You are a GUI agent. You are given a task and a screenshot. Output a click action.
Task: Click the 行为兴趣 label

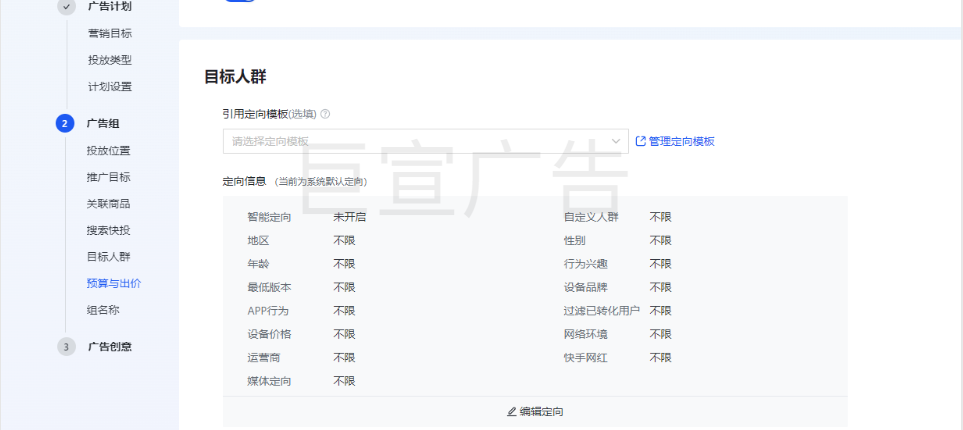(x=586, y=264)
